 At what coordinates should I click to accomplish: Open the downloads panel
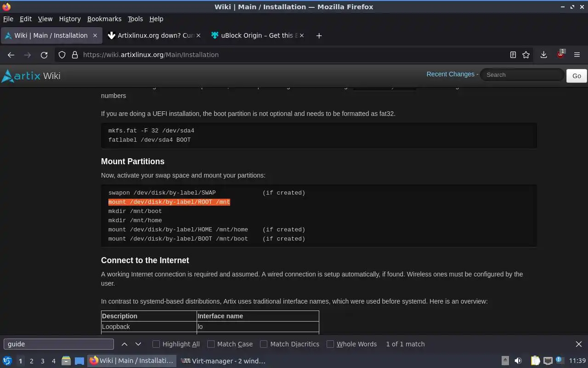(543, 55)
